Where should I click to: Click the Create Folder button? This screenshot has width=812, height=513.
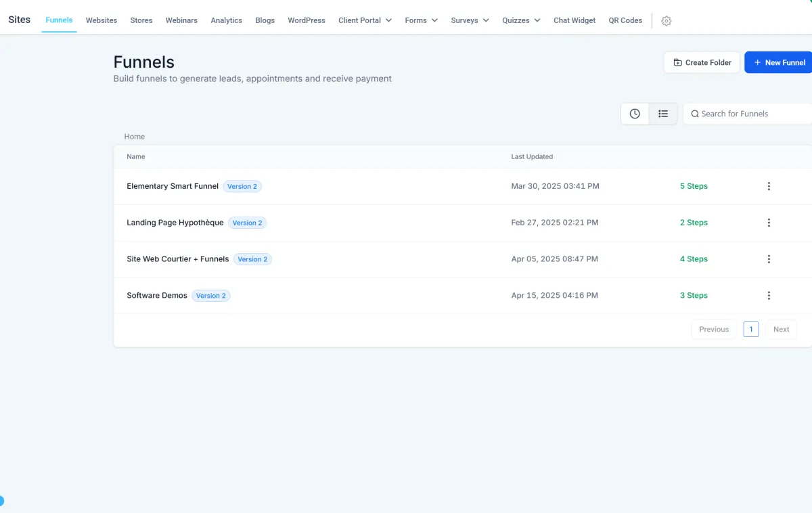[702, 62]
